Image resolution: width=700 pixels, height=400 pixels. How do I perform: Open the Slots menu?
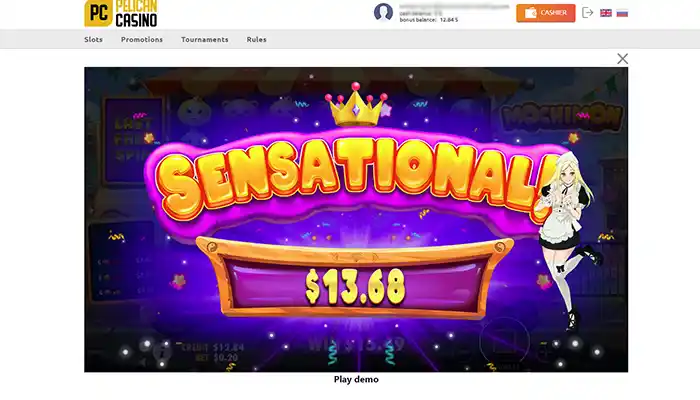click(93, 39)
